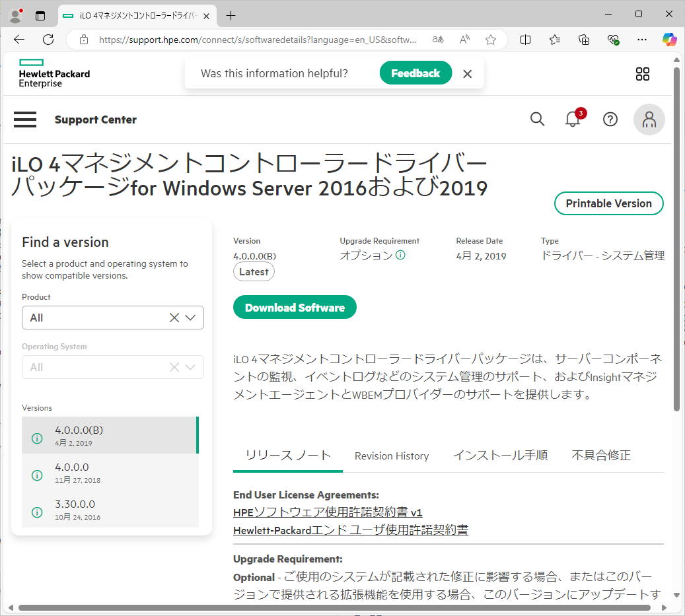Image resolution: width=685 pixels, height=616 pixels.
Task: Click Download Software button
Action: pos(295,308)
